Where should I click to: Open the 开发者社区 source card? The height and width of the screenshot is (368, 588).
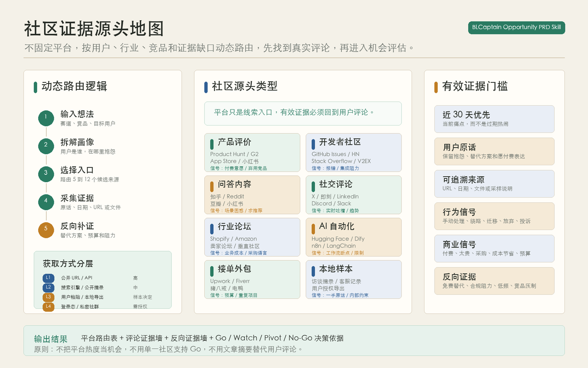(354, 153)
